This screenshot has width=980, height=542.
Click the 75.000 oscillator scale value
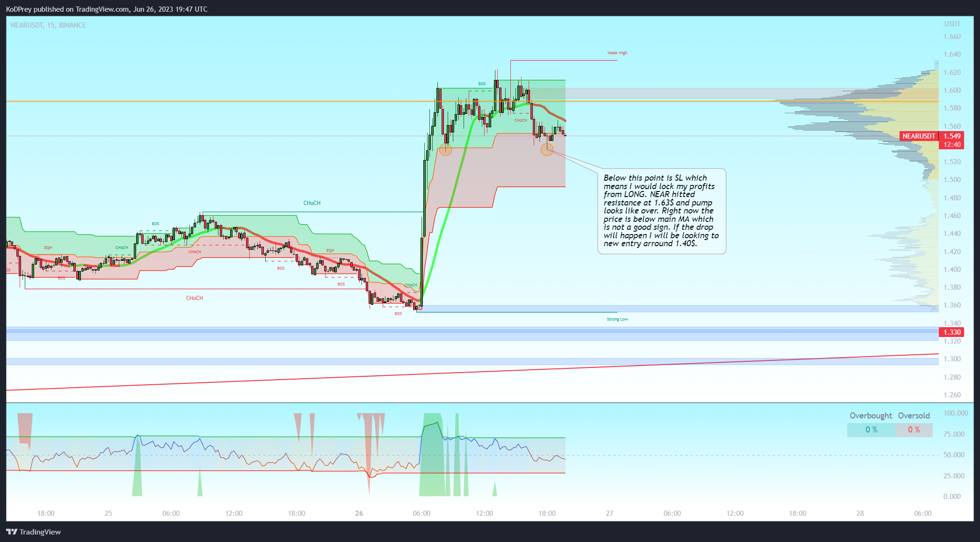954,434
